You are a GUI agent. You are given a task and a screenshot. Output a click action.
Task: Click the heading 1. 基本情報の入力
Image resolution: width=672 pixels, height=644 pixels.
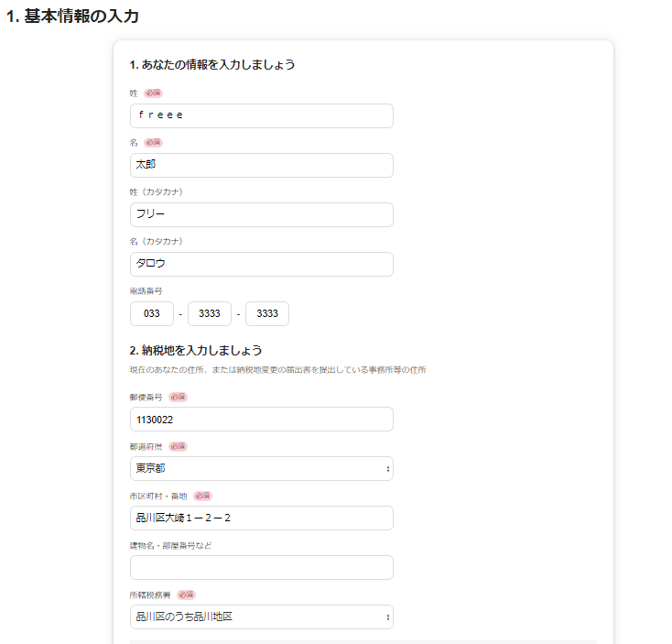pos(73,16)
